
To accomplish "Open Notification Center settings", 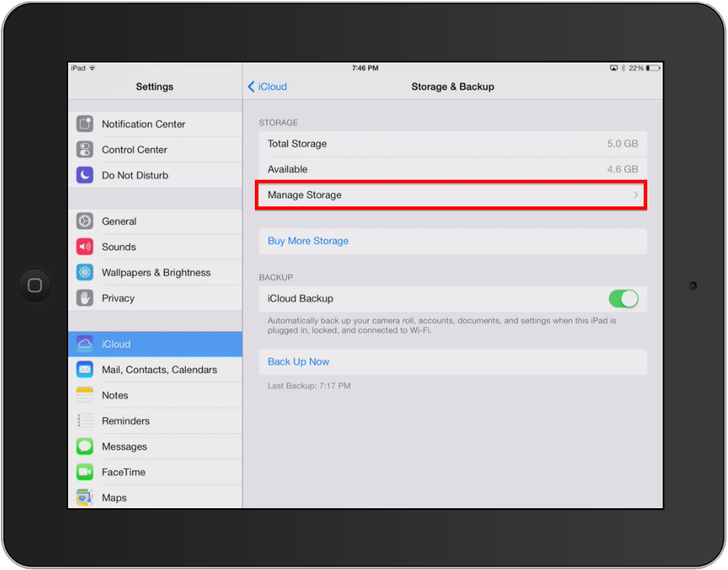I will (x=155, y=124).
